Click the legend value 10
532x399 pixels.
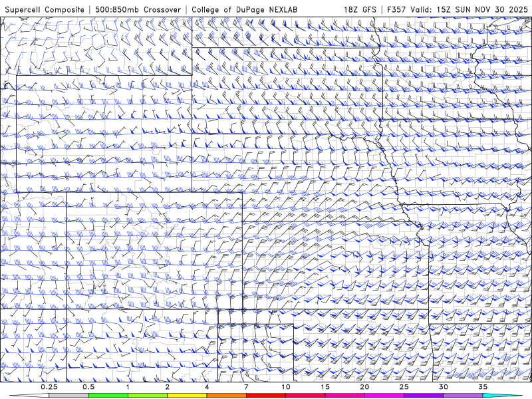pos(286,387)
